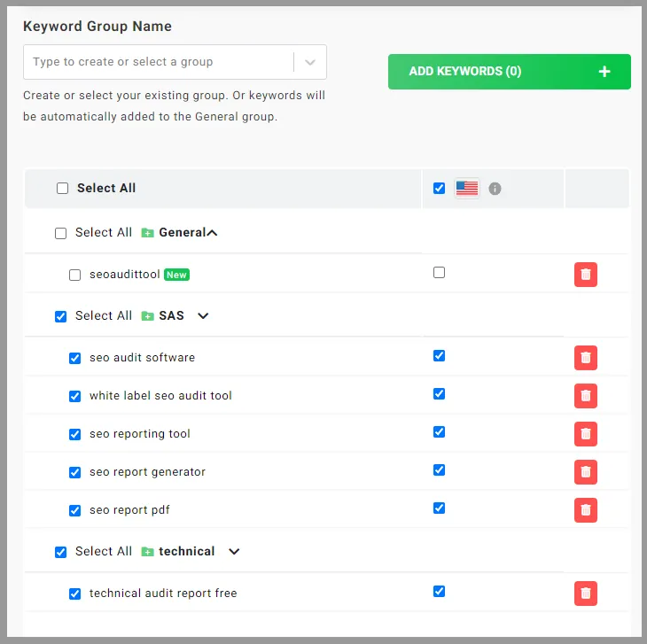Click the 'technical' group name
This screenshot has height=644, width=647.
pyautogui.click(x=186, y=551)
